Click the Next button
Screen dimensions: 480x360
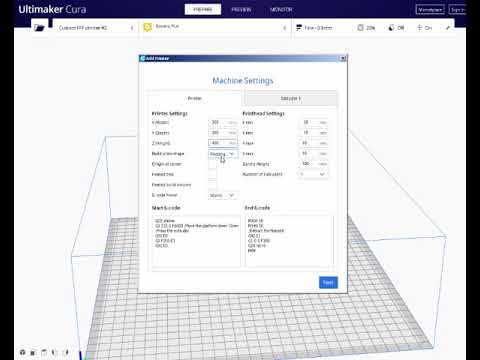328,282
